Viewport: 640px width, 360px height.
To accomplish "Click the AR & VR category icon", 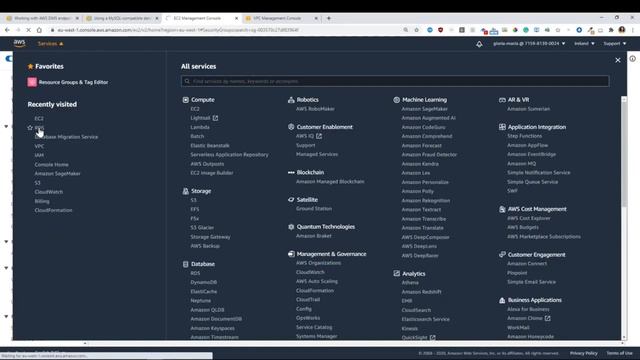I will tap(502, 100).
